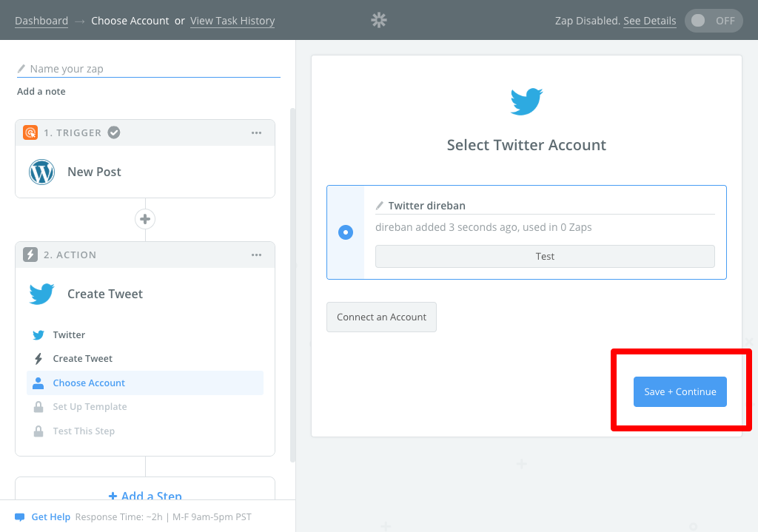Click the chat bubble icon next to Get Help
The height and width of the screenshot is (532, 758).
pyautogui.click(x=20, y=517)
